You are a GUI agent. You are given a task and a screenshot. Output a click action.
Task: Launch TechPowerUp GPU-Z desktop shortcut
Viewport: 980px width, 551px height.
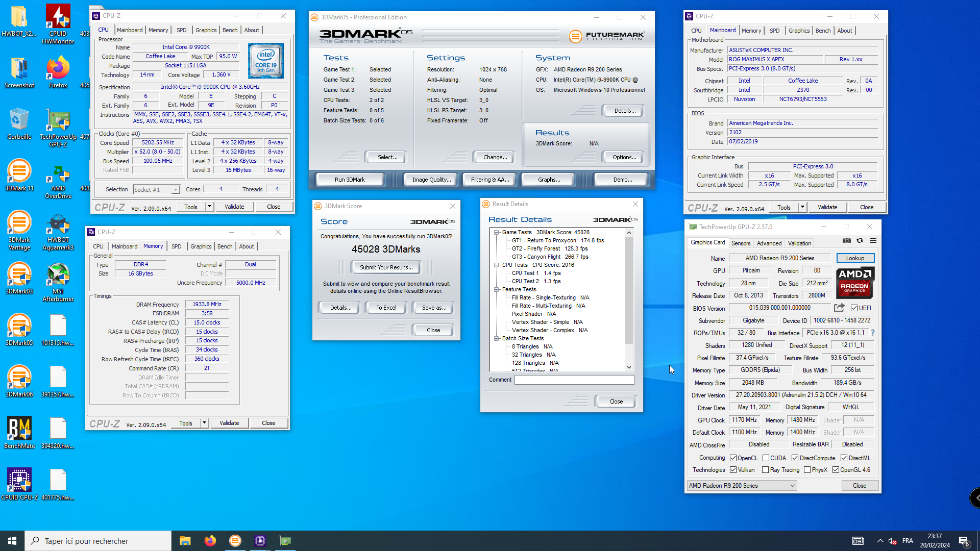pyautogui.click(x=58, y=128)
